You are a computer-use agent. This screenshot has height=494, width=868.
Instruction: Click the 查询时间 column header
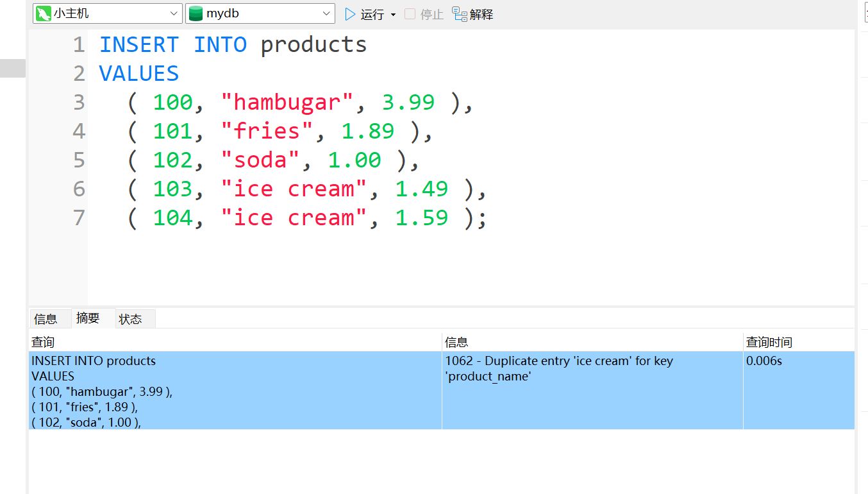click(769, 342)
